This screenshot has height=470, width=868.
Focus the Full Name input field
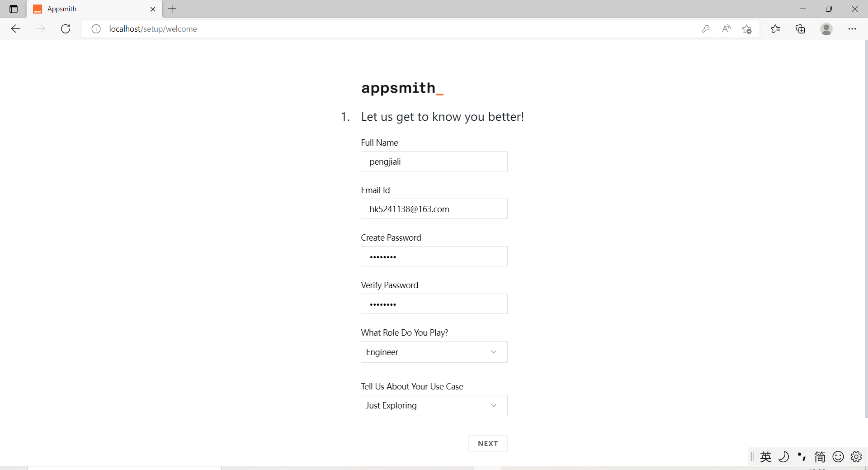pyautogui.click(x=434, y=161)
